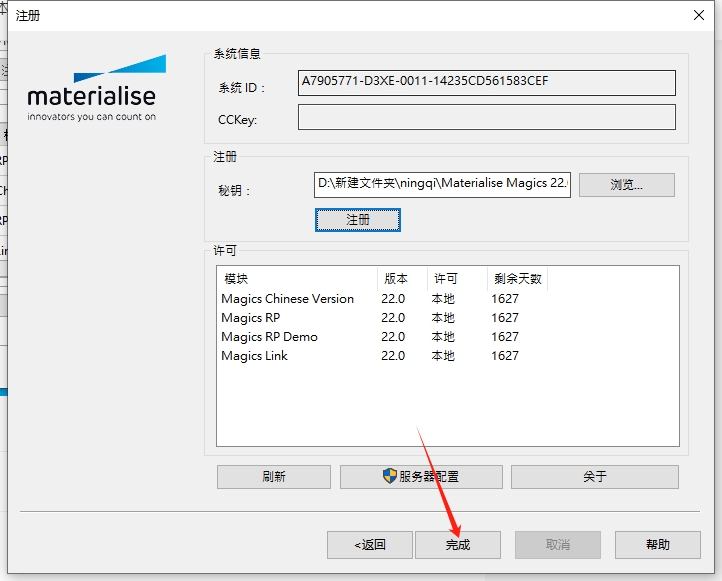Open 服务器配置 server configuration

pyautogui.click(x=421, y=477)
